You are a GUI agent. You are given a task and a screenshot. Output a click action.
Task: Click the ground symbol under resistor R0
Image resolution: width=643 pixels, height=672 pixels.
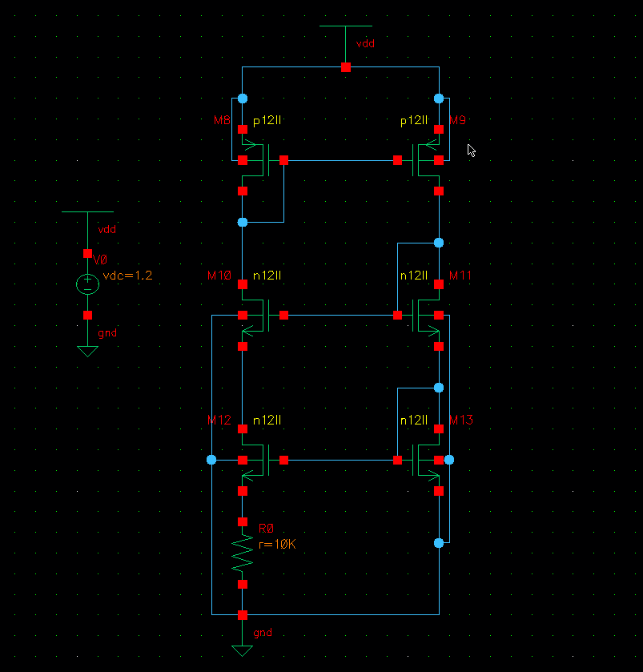[x=238, y=649]
